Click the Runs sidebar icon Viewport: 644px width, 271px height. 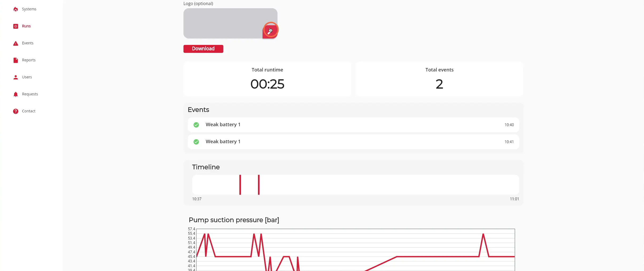click(x=16, y=26)
